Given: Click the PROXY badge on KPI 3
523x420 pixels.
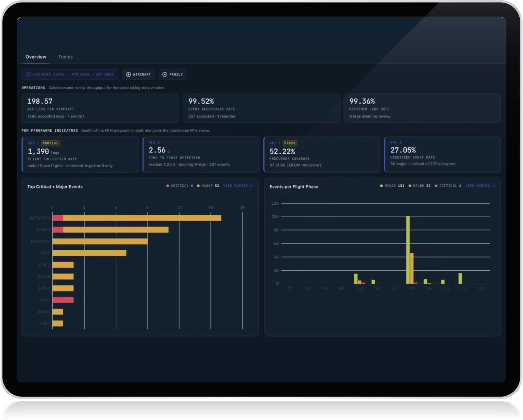Looking at the screenshot, I should 290,143.
